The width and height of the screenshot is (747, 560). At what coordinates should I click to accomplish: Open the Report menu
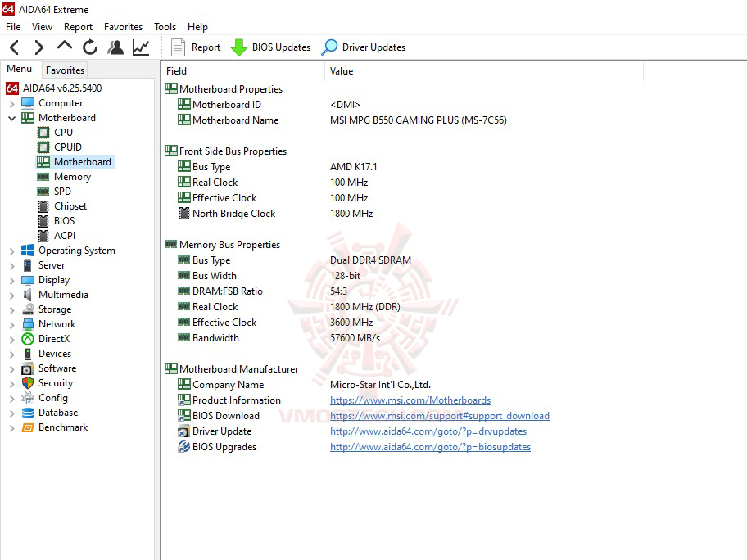pos(78,27)
